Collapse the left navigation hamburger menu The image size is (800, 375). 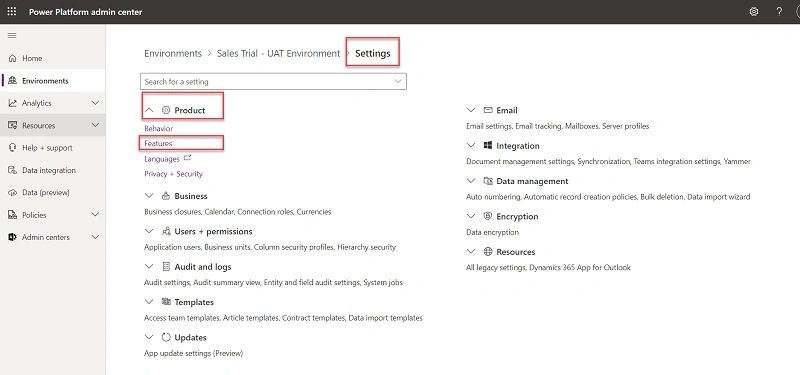[x=12, y=35]
